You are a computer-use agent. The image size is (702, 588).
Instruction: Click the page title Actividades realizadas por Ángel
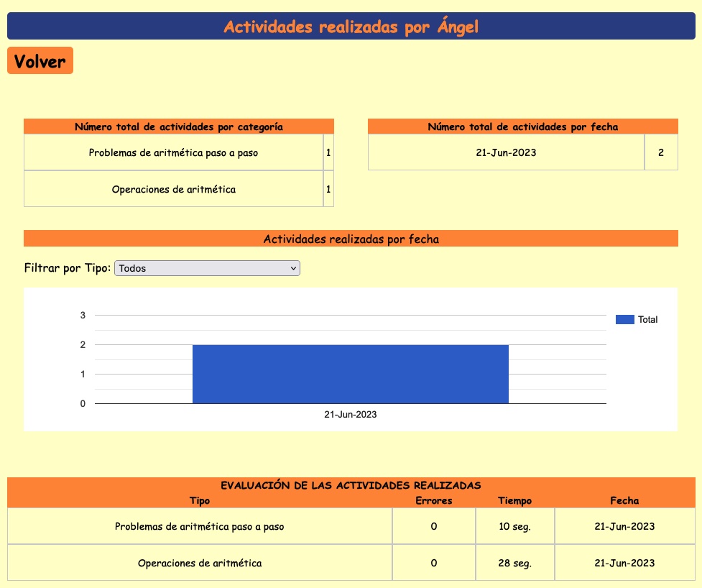tap(351, 27)
